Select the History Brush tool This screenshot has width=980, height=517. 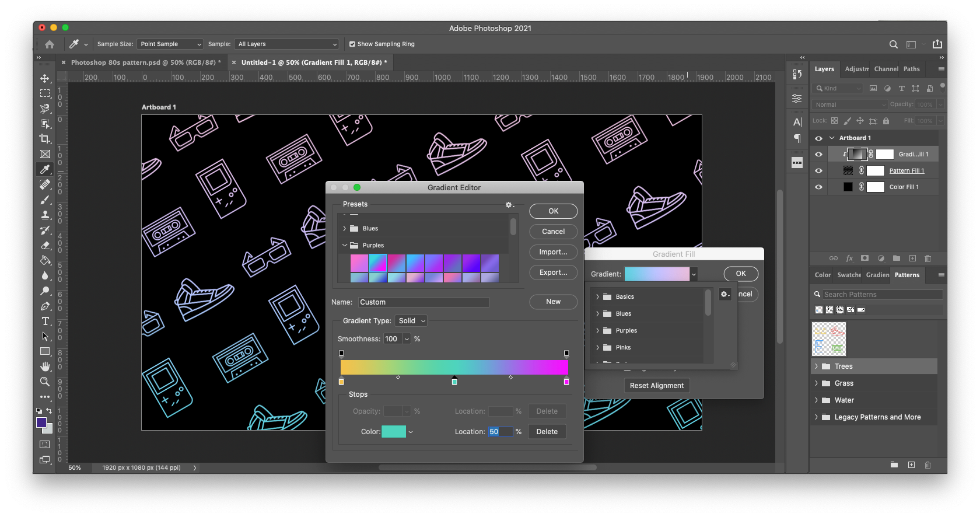pyautogui.click(x=45, y=230)
